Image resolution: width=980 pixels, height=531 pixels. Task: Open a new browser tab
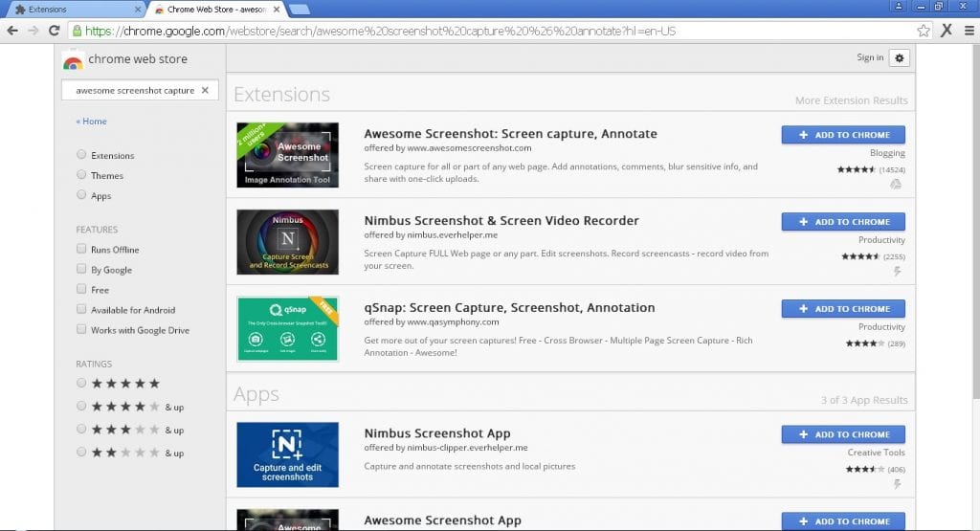tap(299, 10)
